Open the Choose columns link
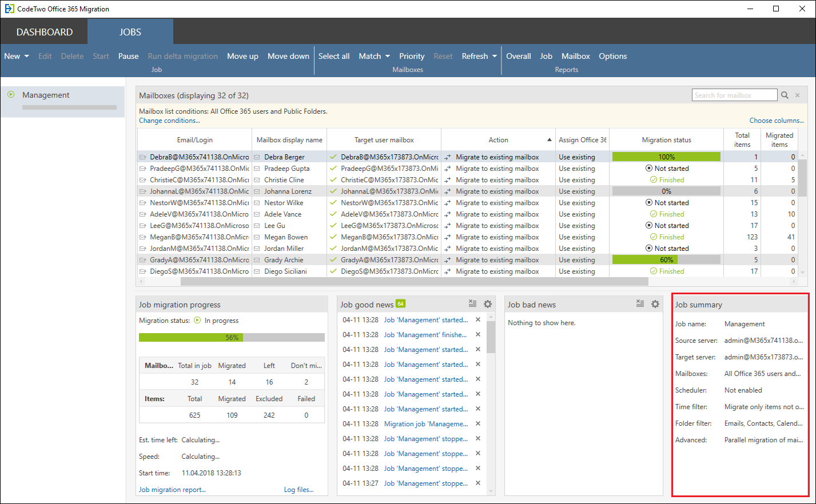The height and width of the screenshot is (504, 816). pos(777,121)
